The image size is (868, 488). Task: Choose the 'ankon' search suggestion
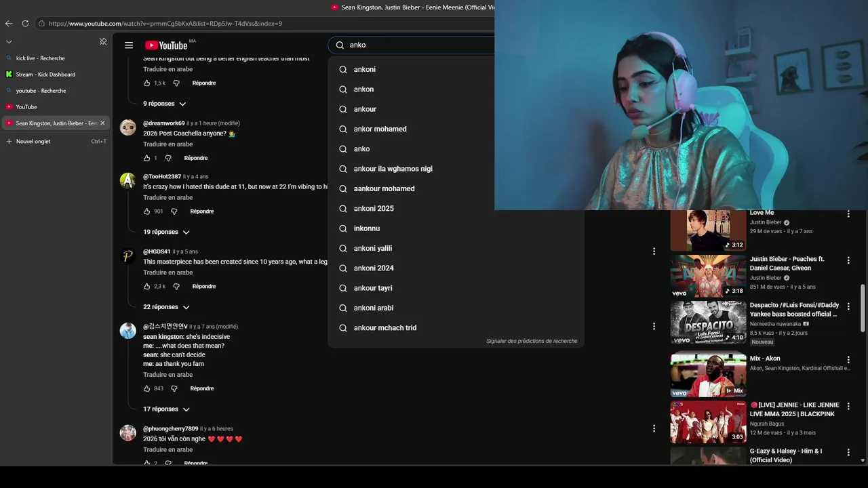point(456,89)
